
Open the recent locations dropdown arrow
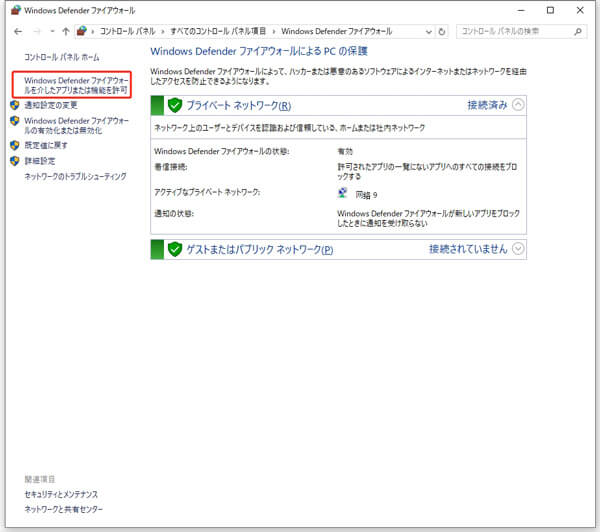pyautogui.click(x=52, y=31)
